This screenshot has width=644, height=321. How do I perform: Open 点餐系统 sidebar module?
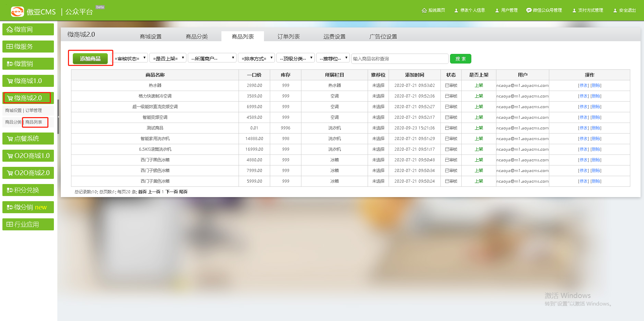point(28,139)
